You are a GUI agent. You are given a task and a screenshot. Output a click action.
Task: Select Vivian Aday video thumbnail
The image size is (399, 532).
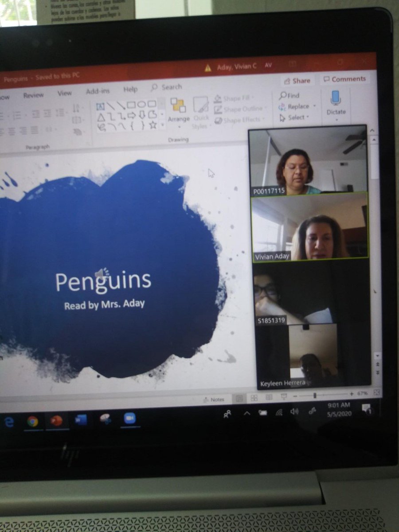310,226
